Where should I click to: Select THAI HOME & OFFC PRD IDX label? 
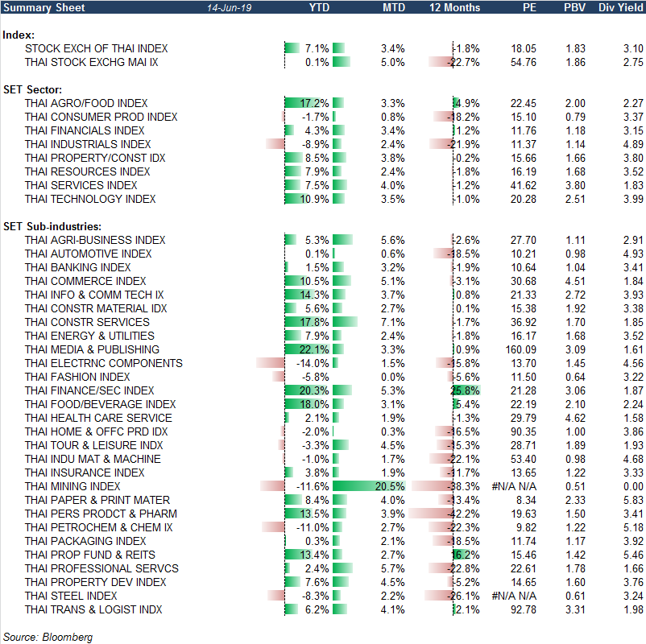pos(96,431)
